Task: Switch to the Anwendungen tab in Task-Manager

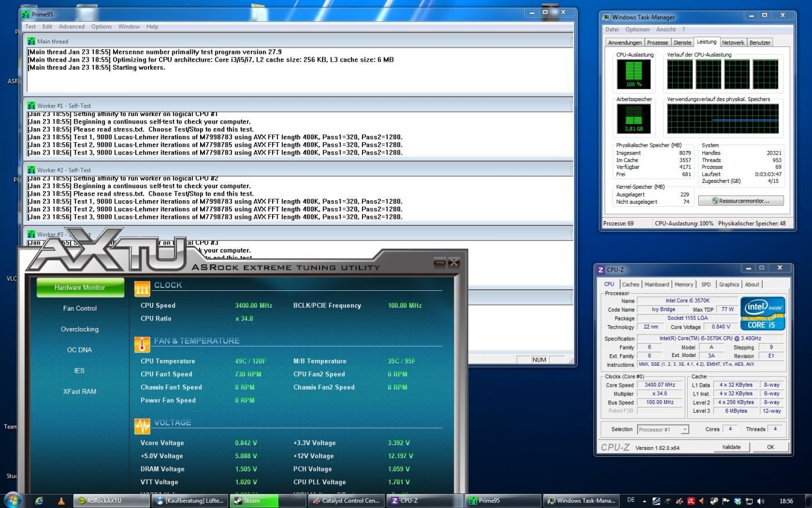Action: pos(625,42)
